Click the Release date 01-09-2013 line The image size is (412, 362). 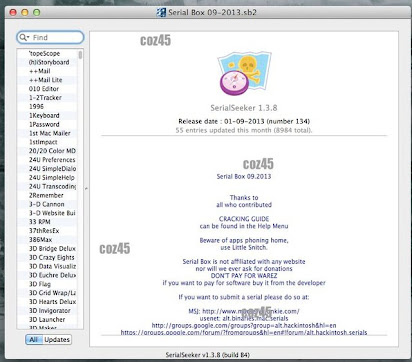click(244, 121)
